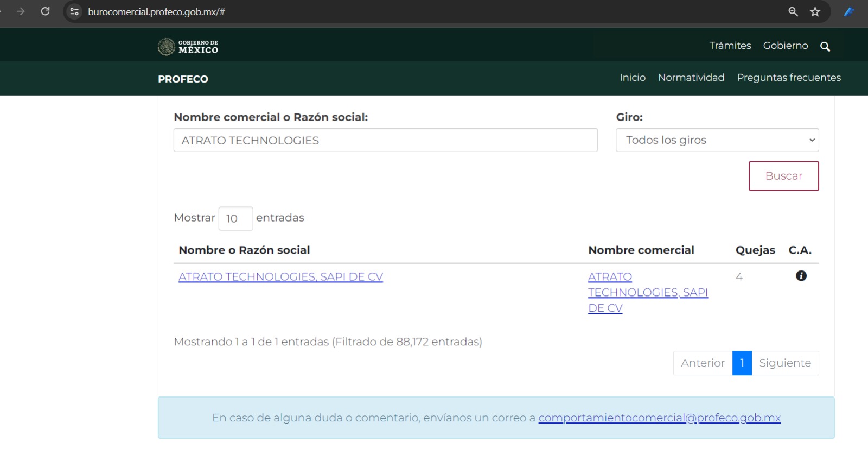This screenshot has width=868, height=473.
Task: Click the browser forward arrow
Action: point(21,11)
